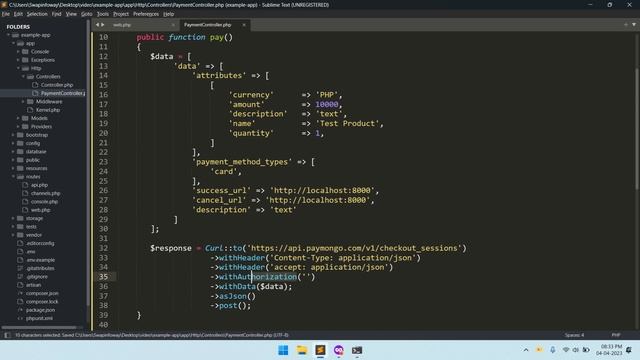The height and width of the screenshot is (360, 640).
Task: Open the Preferences menu
Action: coord(146,14)
